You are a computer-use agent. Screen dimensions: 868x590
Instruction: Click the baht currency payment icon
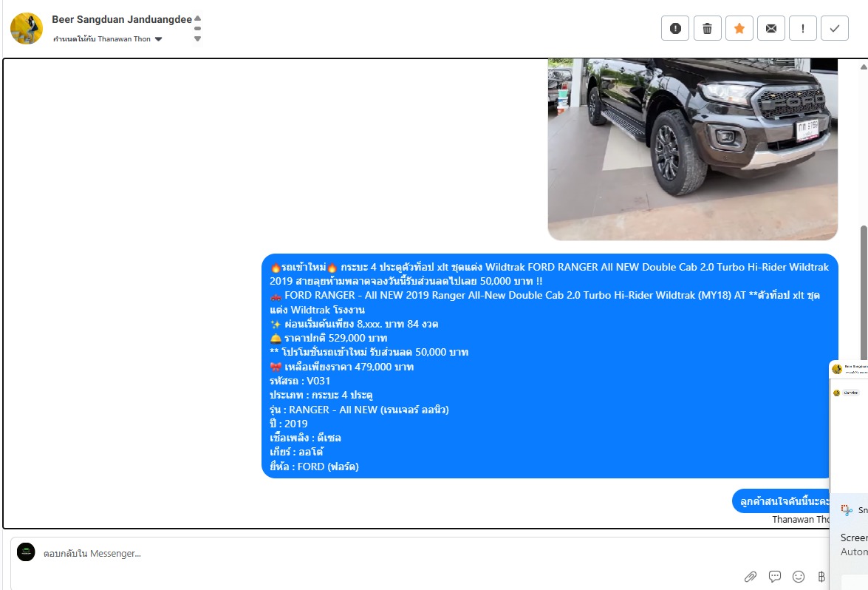821,577
